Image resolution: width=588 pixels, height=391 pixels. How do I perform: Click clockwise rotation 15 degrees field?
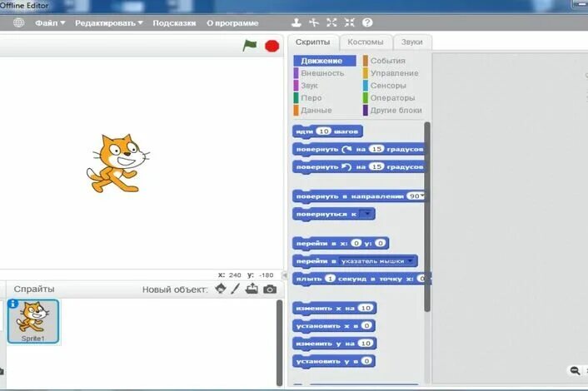[x=377, y=149]
